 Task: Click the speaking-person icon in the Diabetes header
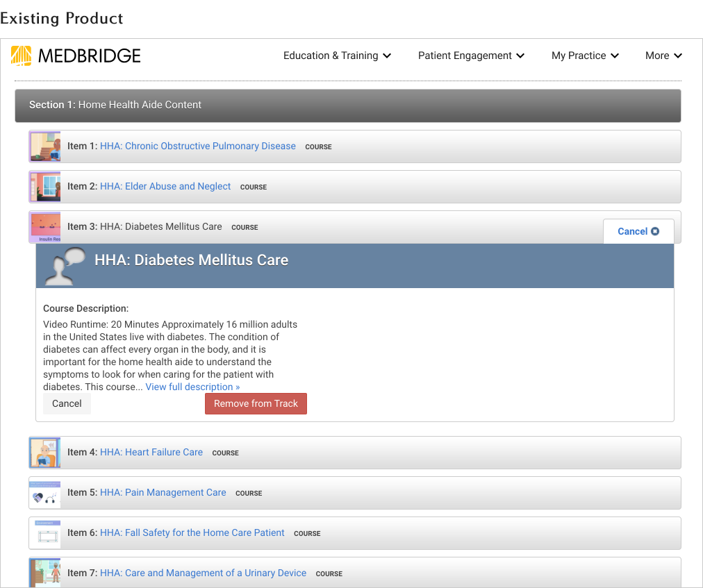[x=65, y=266]
